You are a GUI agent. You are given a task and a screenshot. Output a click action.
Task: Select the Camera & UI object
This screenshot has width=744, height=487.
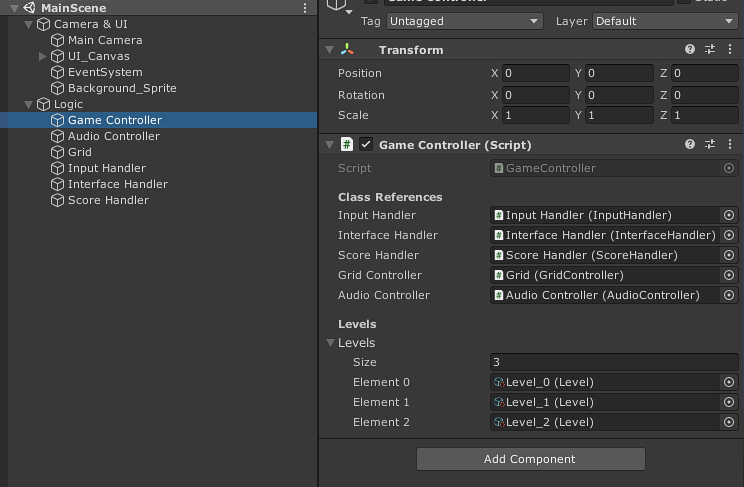[90, 24]
